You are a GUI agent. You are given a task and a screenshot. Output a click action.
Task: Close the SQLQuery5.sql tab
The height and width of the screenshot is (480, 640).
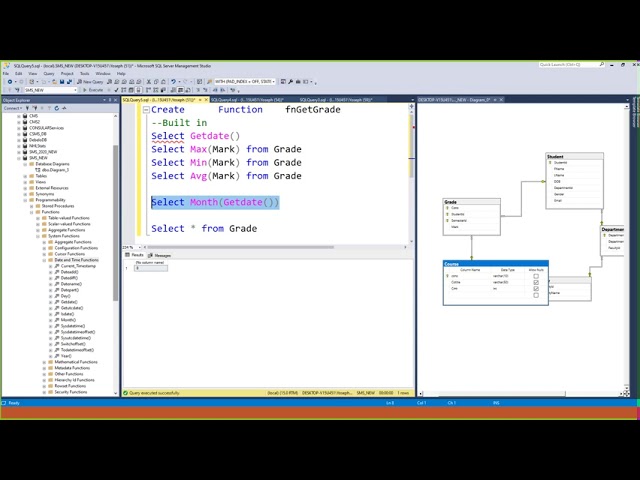point(206,100)
